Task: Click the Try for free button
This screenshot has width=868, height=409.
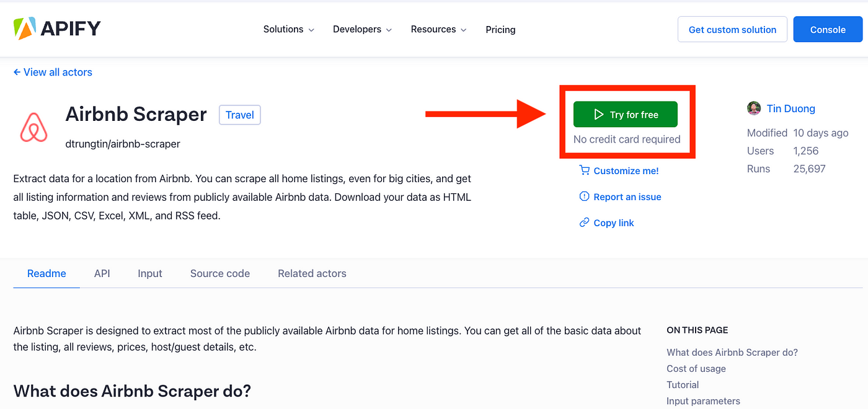Action: [x=626, y=115]
